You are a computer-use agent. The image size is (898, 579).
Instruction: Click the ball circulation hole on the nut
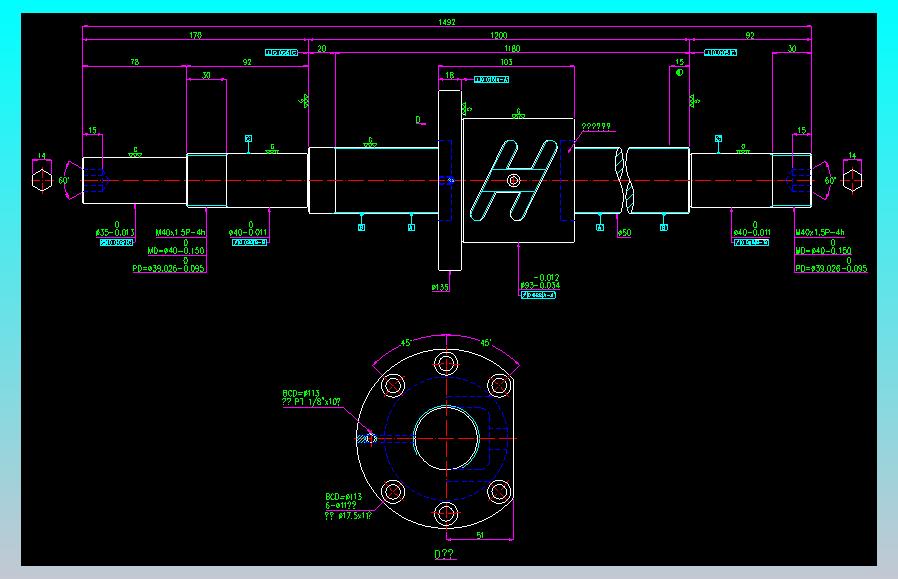click(x=514, y=180)
